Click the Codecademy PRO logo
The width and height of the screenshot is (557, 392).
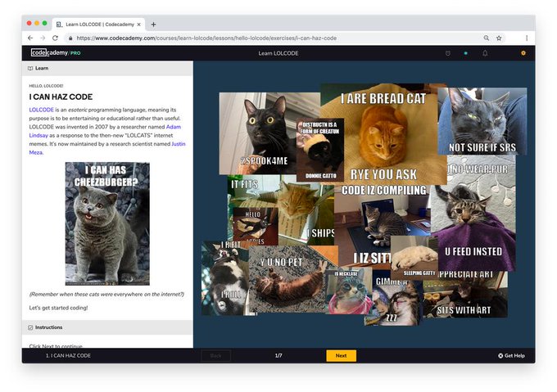click(56, 53)
